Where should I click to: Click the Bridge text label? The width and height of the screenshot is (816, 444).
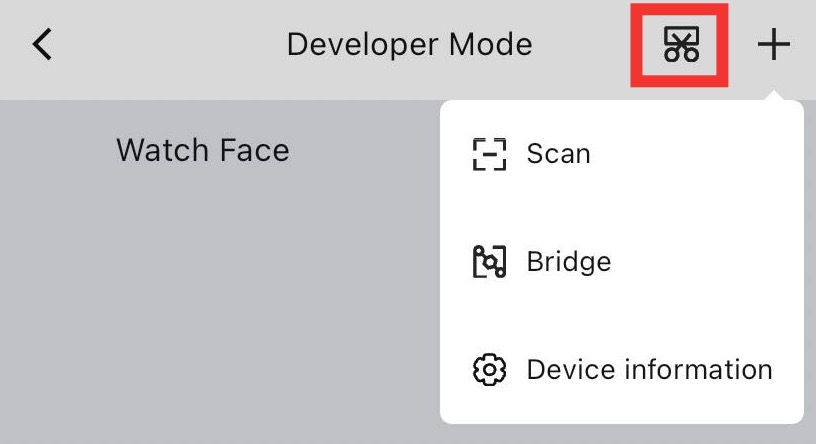point(568,262)
